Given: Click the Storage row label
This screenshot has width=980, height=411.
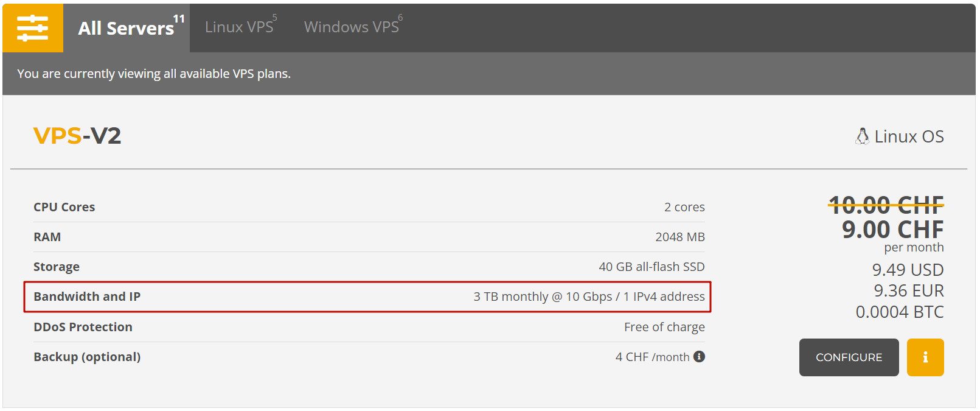Looking at the screenshot, I should pos(57,267).
